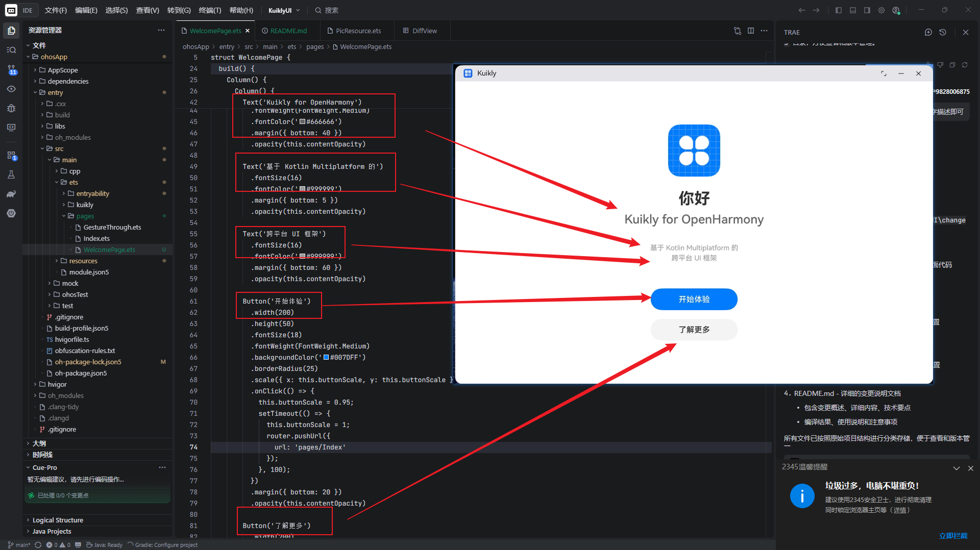Regenerate the TRAE response
This screenshot has height=550, width=980.
(965, 65)
